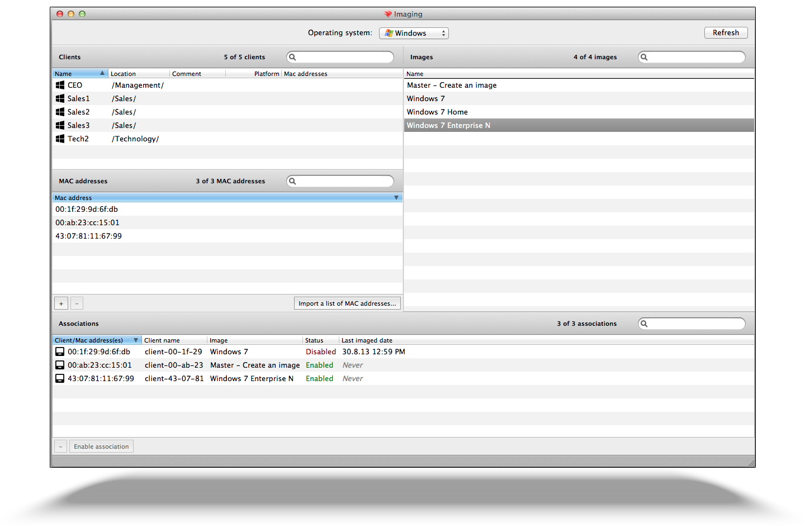This screenshot has width=805, height=532.
Task: Open the Operating system Windows dropdown
Action: coord(414,33)
